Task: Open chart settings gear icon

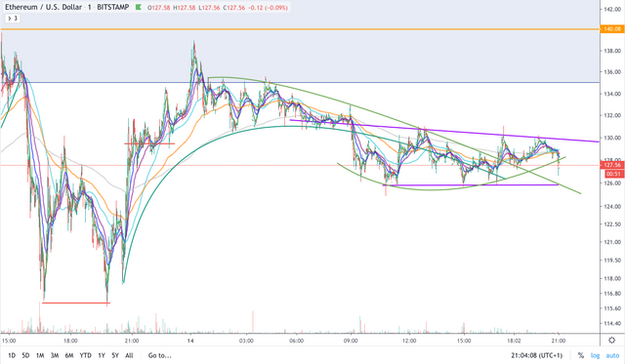Action: pos(612,341)
